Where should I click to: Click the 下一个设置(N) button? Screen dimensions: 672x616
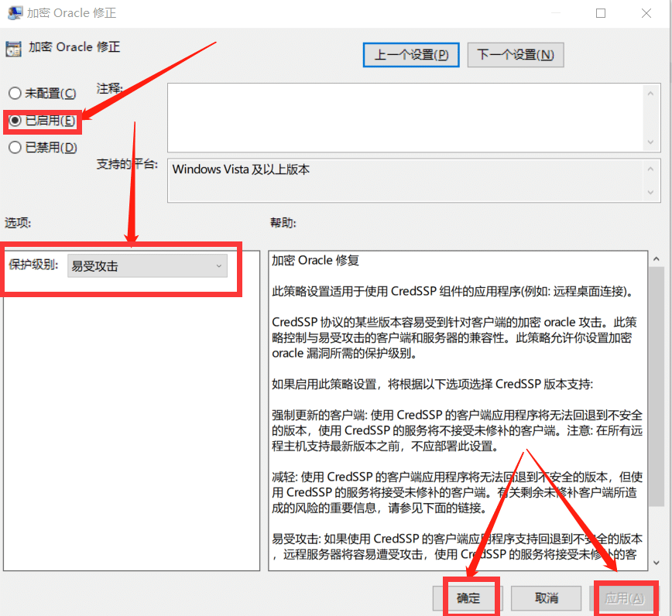(516, 55)
